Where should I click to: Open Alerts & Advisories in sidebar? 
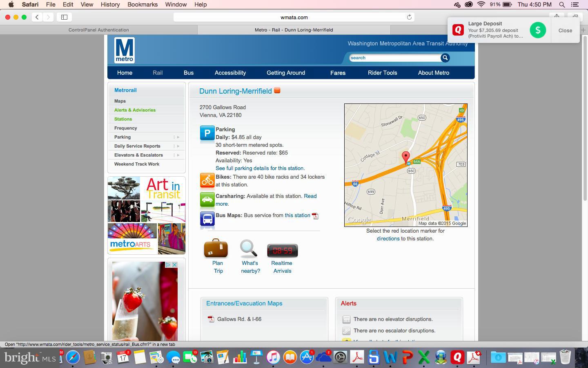135,110
